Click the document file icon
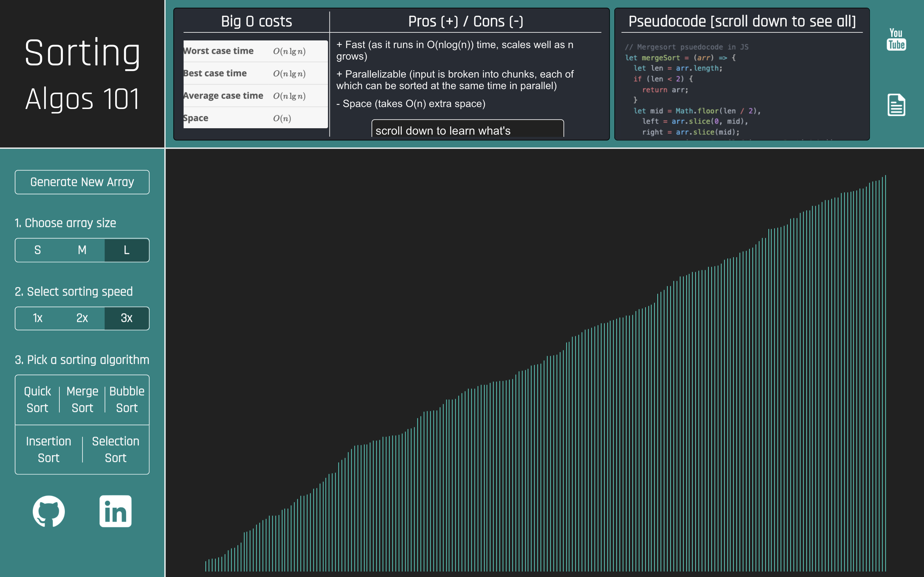This screenshot has height=577, width=924. click(896, 105)
